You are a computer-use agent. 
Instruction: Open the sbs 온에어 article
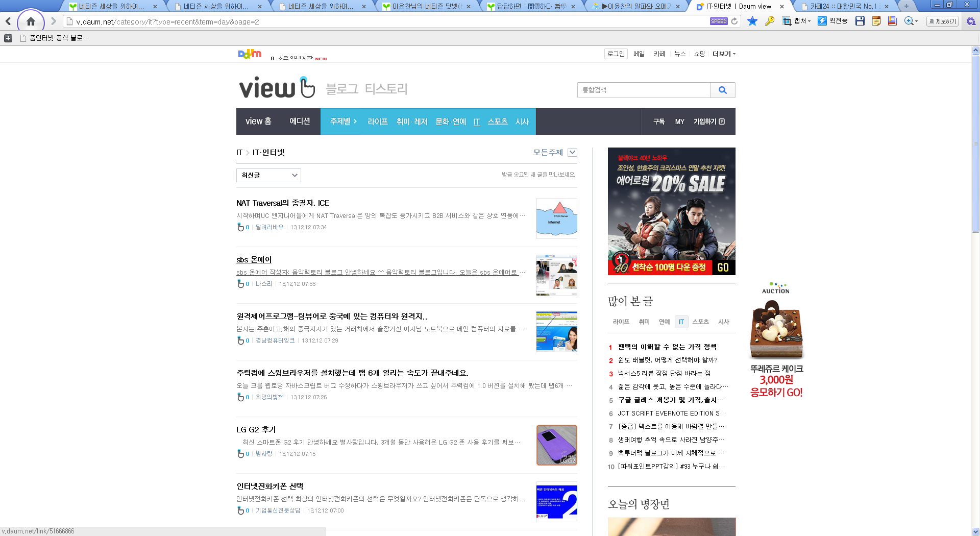click(254, 260)
